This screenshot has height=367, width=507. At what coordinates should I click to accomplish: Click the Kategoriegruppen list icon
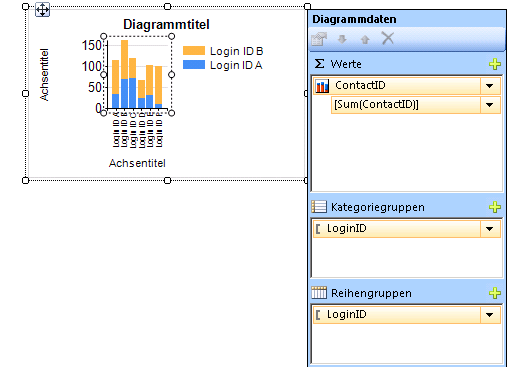point(319,207)
